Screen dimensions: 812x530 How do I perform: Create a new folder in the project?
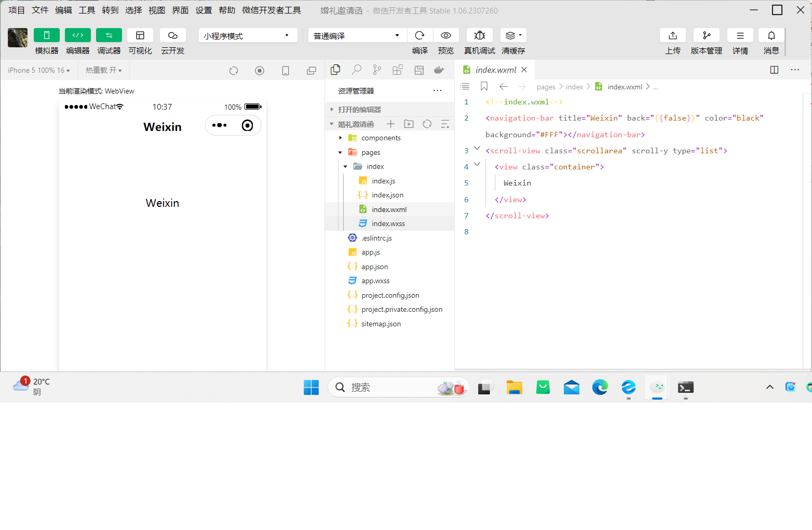tap(409, 124)
